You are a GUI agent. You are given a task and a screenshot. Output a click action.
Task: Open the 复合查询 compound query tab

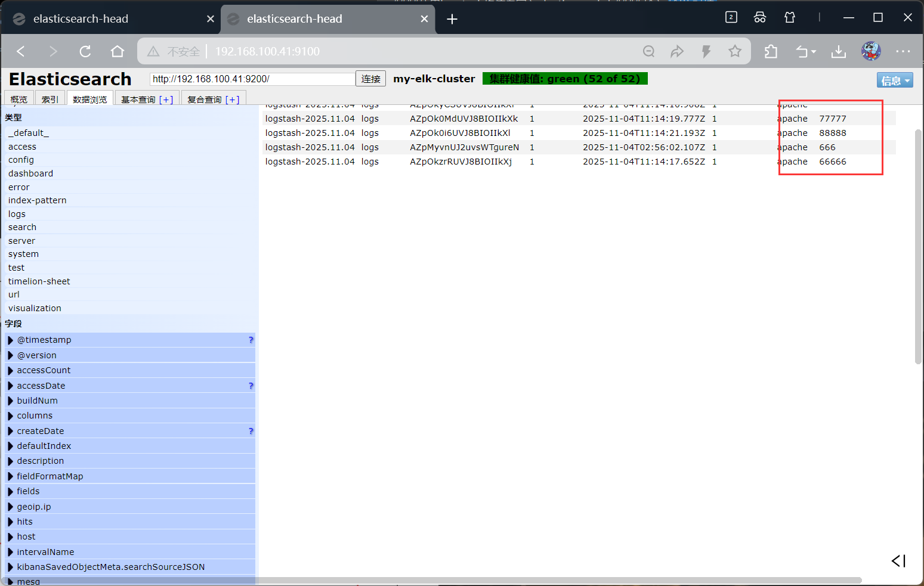point(214,99)
